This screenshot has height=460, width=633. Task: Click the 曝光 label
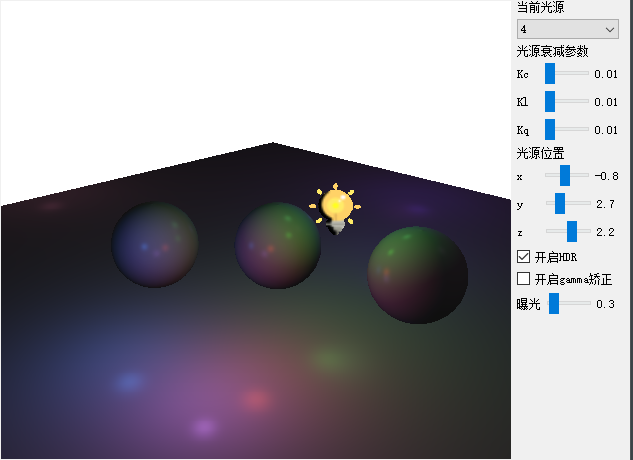tap(528, 304)
